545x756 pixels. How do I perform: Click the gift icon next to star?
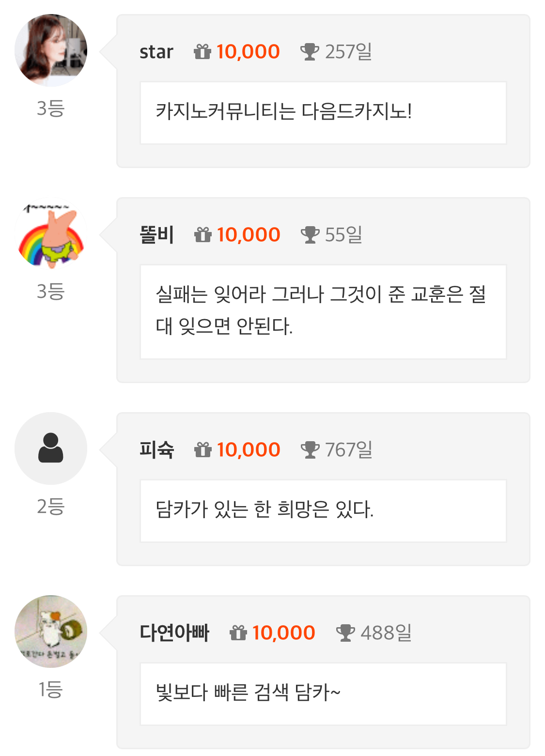pyautogui.click(x=202, y=51)
